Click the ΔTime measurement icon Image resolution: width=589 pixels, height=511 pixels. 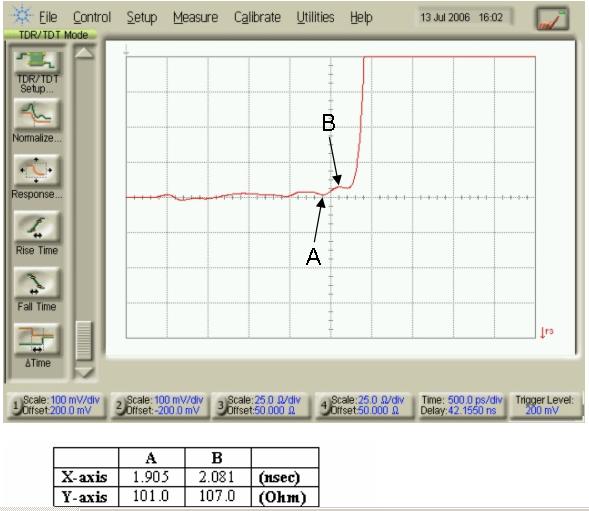[x=36, y=339]
